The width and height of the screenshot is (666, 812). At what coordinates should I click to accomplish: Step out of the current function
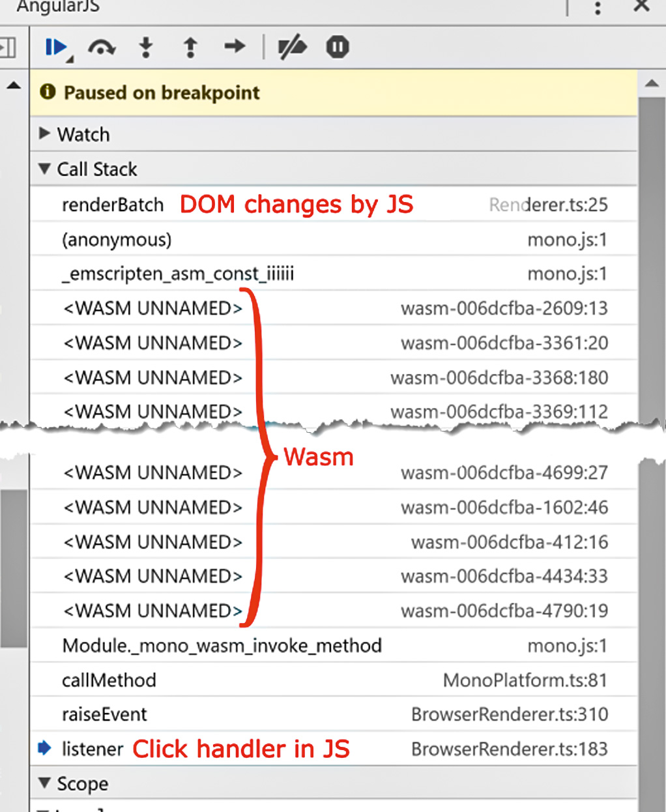(190, 48)
